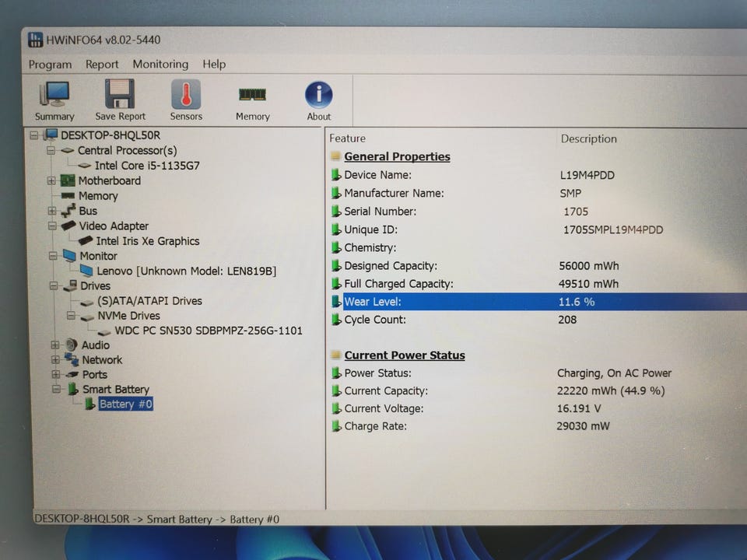Expand the Motherboard node
Screen dimensions: 747x560
[x=51, y=180]
